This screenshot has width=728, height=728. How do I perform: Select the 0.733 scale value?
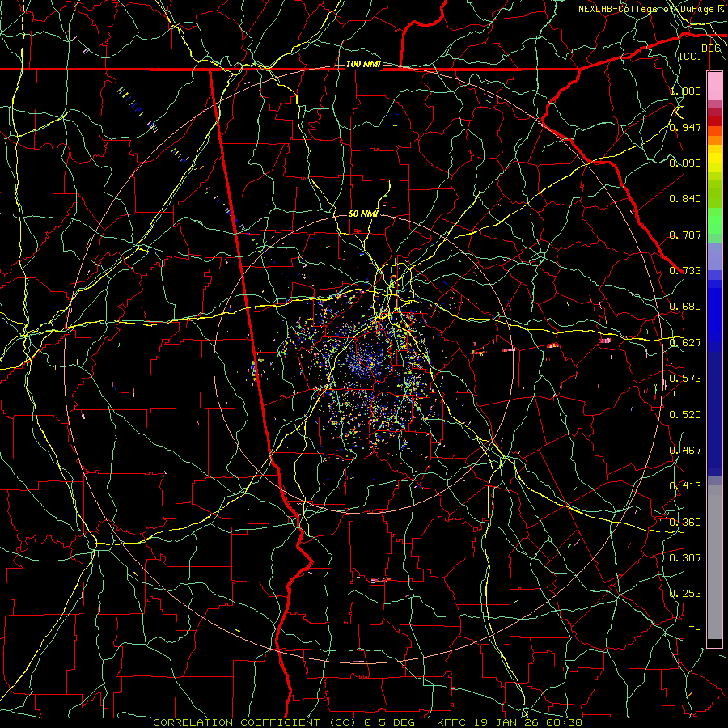point(685,271)
